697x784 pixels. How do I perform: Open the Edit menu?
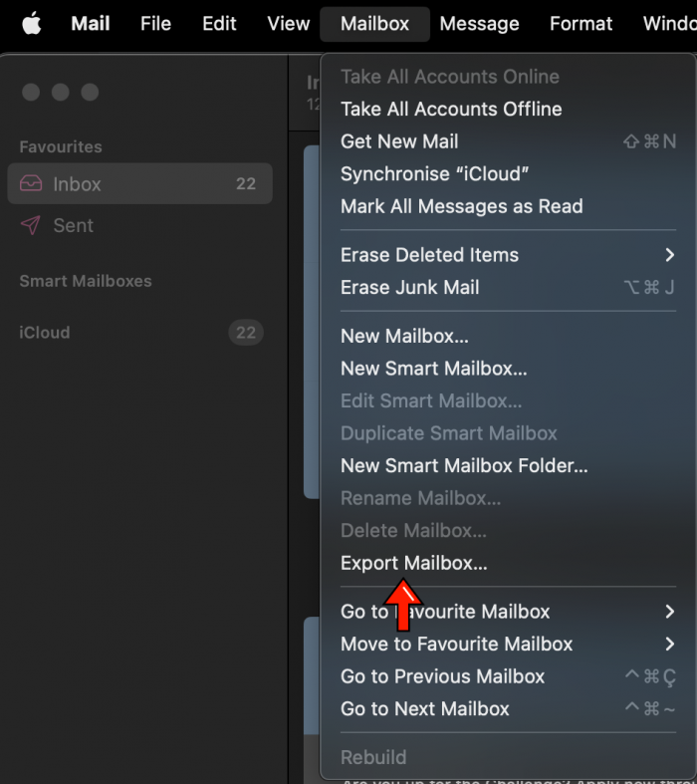coord(219,24)
